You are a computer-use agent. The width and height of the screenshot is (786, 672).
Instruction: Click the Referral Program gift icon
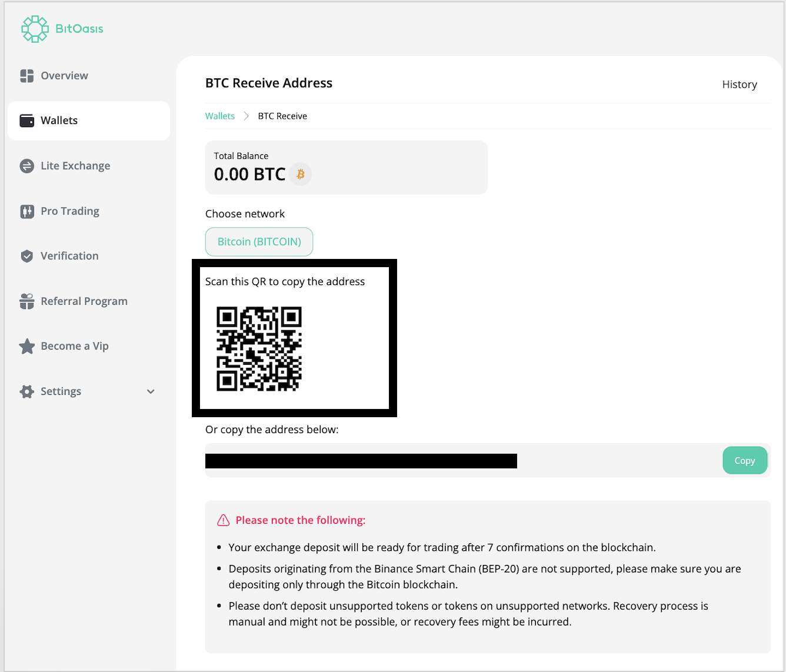27,301
